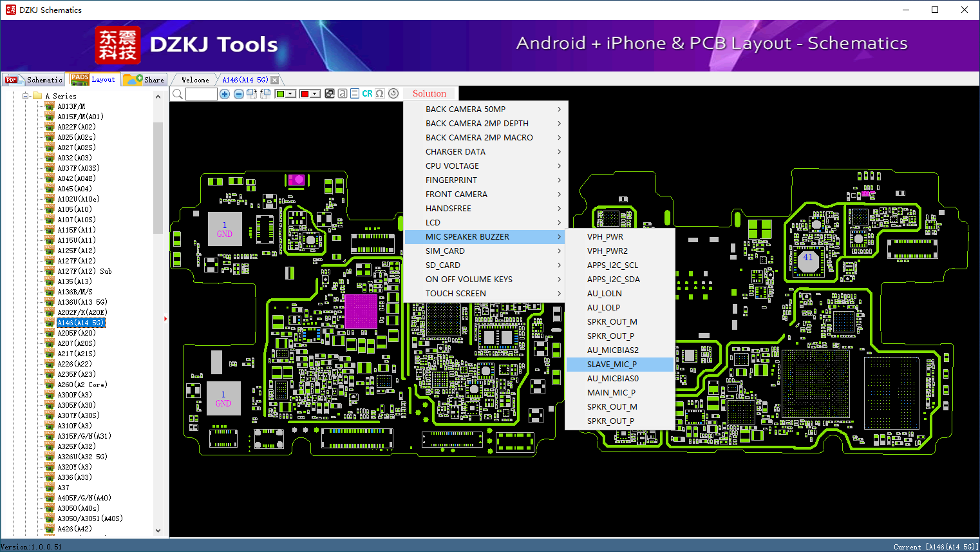The height and width of the screenshot is (552, 980).
Task: Open the A037F(A03S) tree entry
Action: (79, 168)
